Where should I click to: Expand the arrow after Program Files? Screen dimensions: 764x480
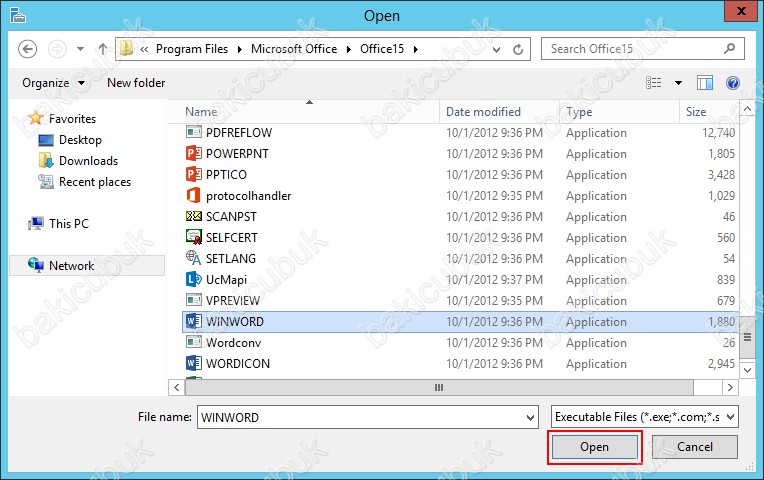coord(239,49)
